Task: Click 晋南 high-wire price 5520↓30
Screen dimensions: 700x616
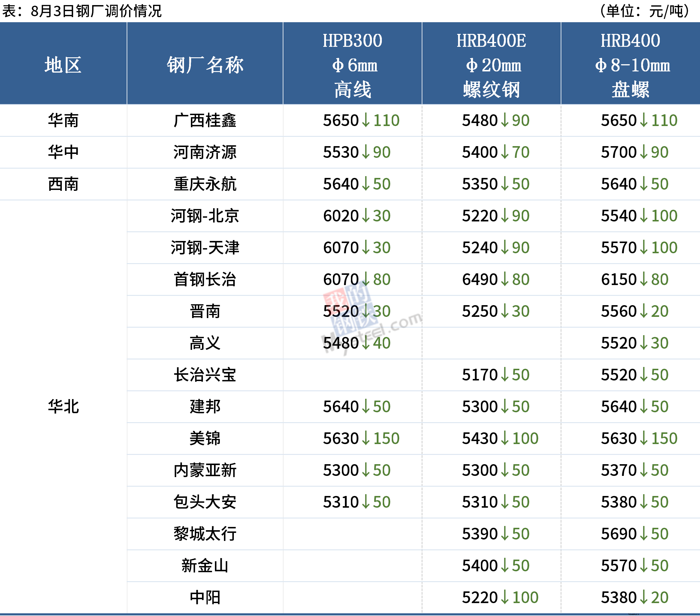Action: [x=357, y=311]
